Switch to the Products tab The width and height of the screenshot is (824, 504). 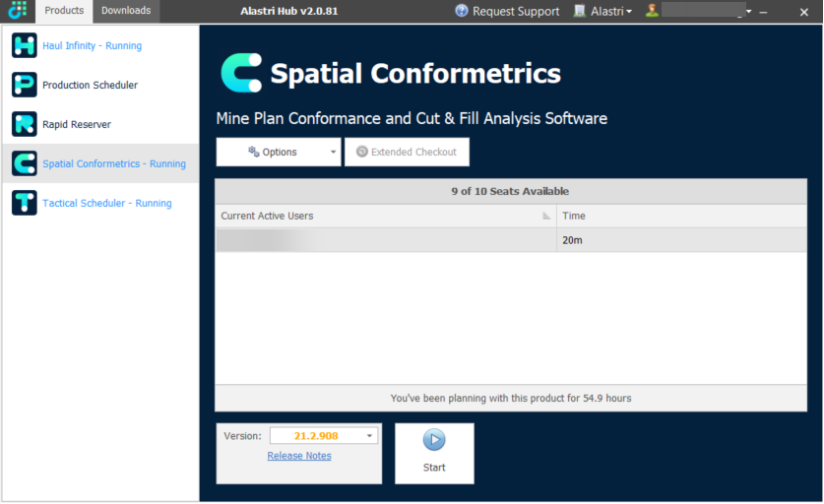click(64, 11)
